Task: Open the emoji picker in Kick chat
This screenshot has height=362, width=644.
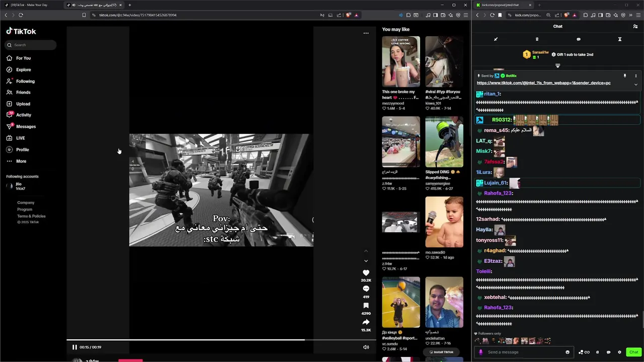Action: (x=568, y=352)
